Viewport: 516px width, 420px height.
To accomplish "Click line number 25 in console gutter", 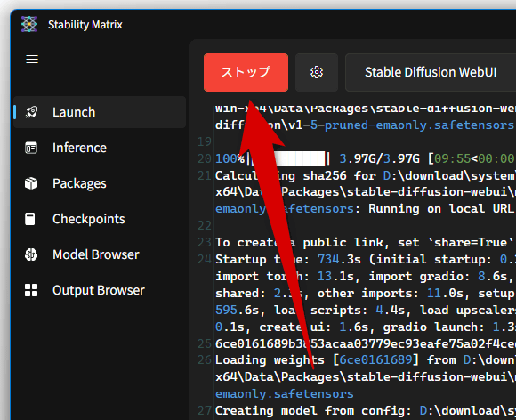I will [x=205, y=343].
